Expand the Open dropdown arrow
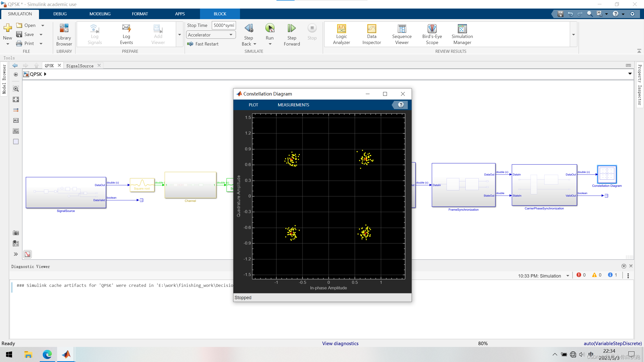This screenshot has height=362, width=644. (x=43, y=25)
